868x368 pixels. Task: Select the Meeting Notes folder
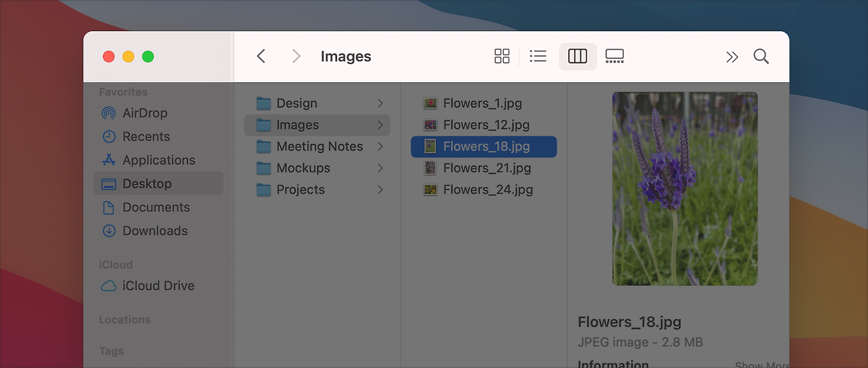pyautogui.click(x=317, y=147)
